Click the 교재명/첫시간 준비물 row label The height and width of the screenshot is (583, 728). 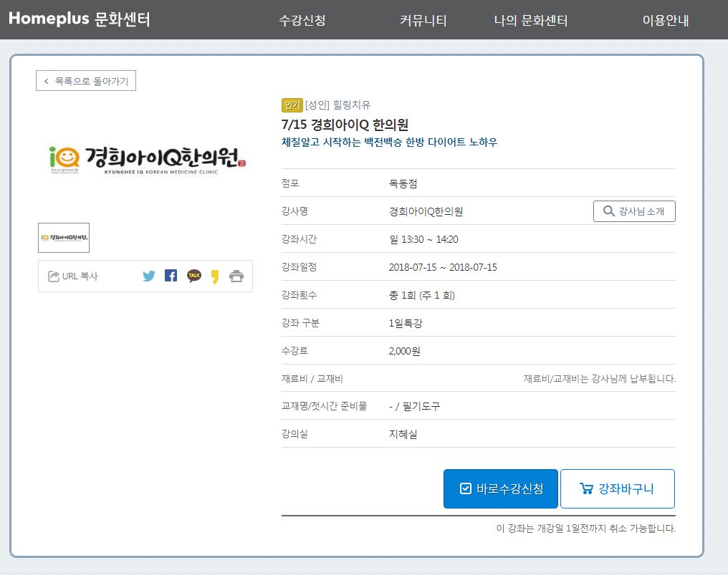(x=324, y=406)
